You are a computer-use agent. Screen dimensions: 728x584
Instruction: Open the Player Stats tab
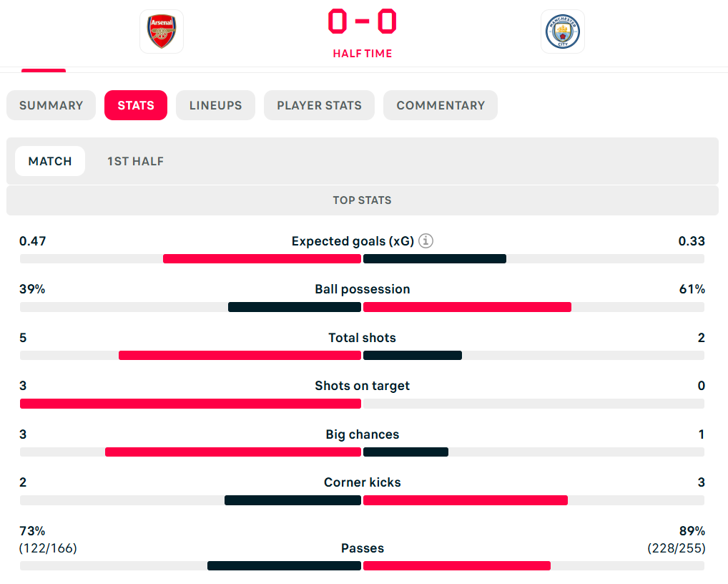click(x=319, y=105)
